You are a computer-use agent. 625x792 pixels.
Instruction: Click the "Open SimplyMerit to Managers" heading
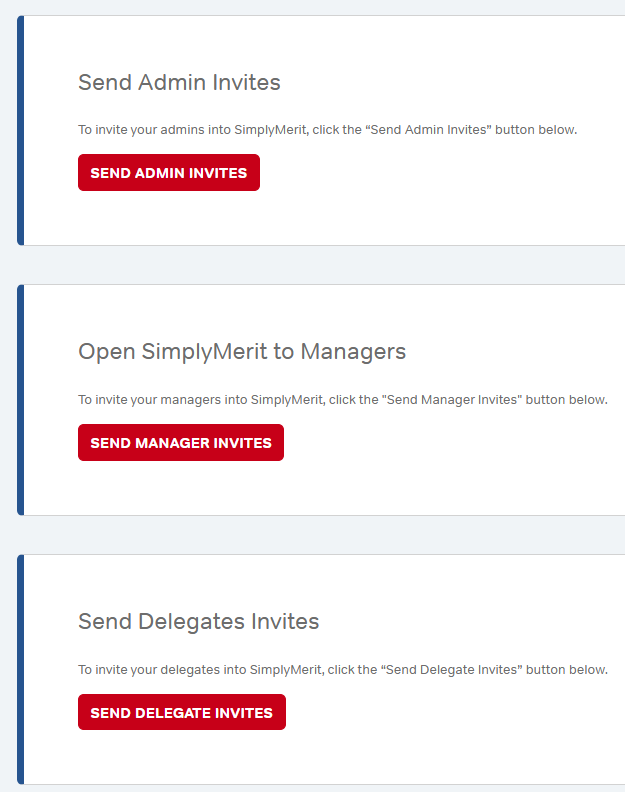point(242,352)
